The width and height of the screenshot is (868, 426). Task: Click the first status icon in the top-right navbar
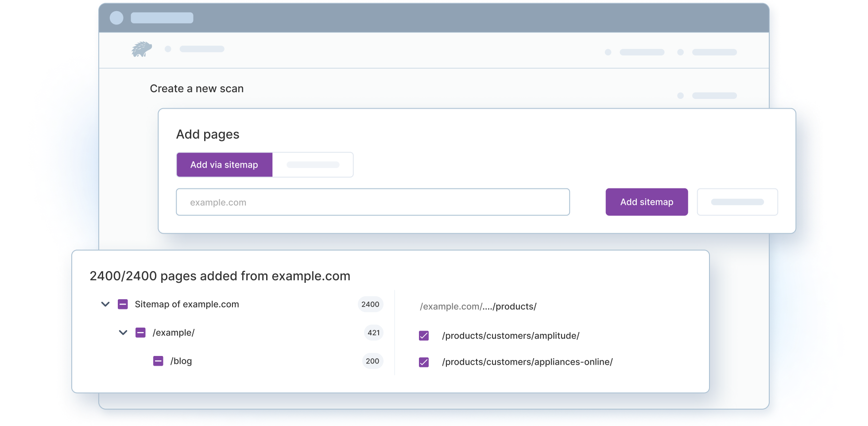[608, 52]
